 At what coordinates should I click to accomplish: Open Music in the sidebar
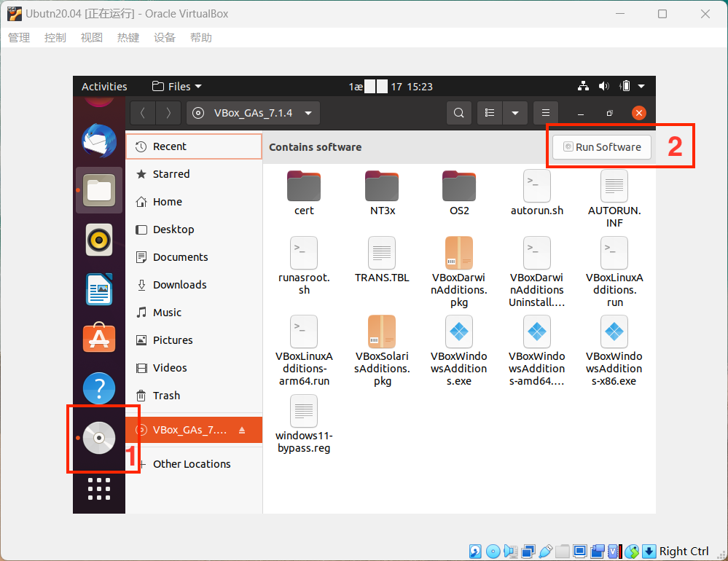pyautogui.click(x=194, y=313)
